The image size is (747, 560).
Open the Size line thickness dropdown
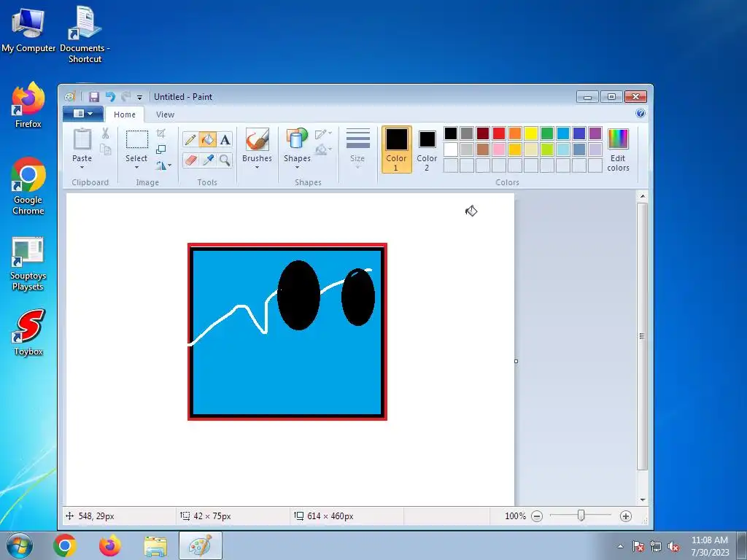click(357, 148)
